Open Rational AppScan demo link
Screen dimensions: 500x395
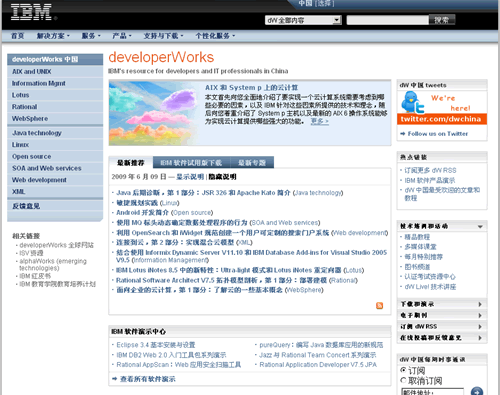pyautogui.click(x=179, y=365)
